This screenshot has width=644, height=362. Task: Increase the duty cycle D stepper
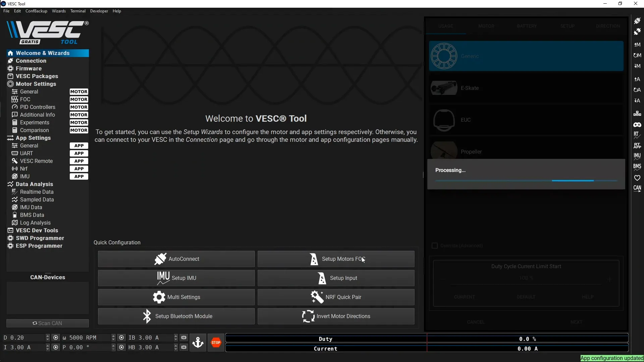pyautogui.click(x=47, y=336)
